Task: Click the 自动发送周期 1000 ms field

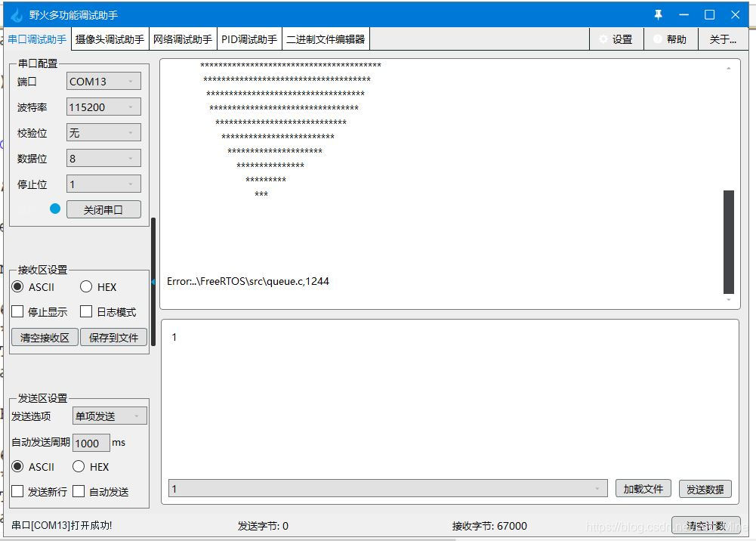Action: pos(91,443)
